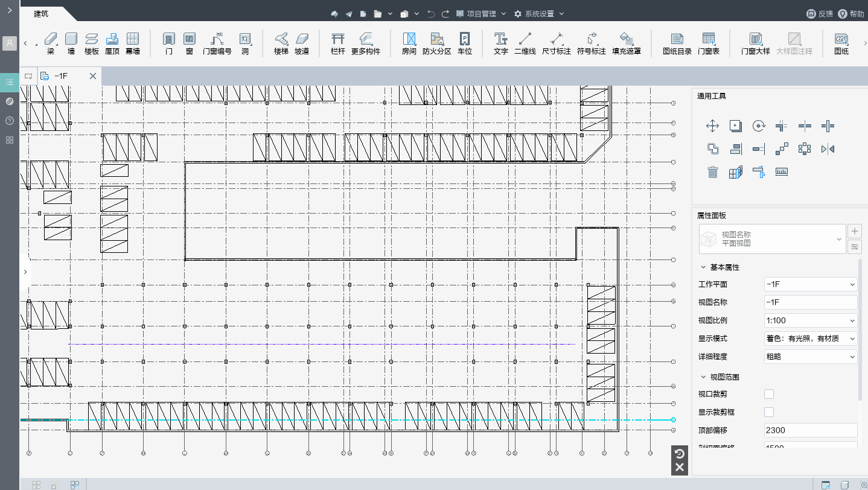Click the trash Delete tool

(713, 172)
